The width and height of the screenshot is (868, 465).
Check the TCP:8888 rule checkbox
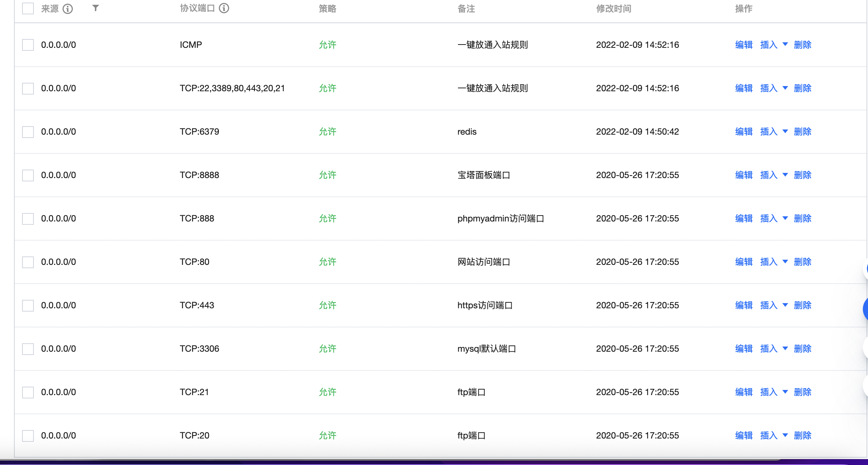[28, 175]
